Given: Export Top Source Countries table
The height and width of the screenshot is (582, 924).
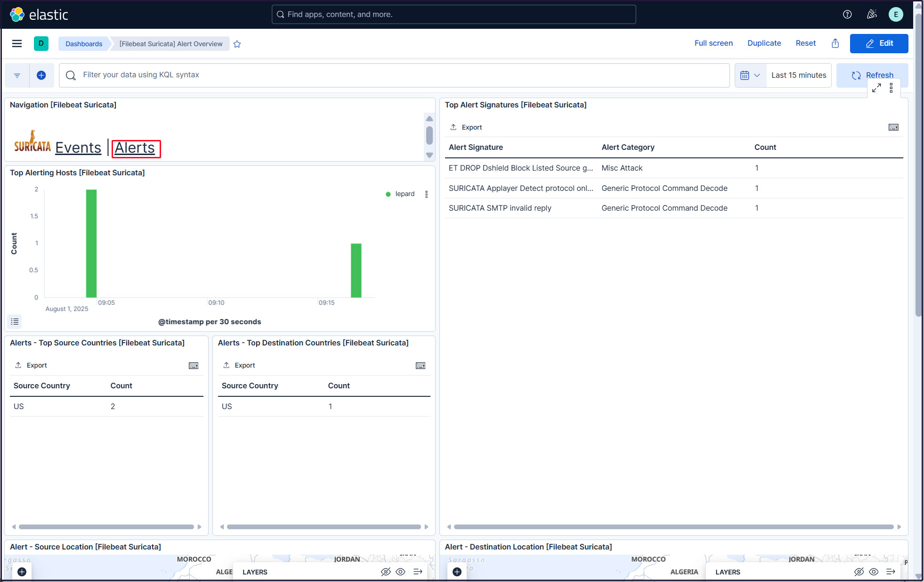Looking at the screenshot, I should point(31,366).
